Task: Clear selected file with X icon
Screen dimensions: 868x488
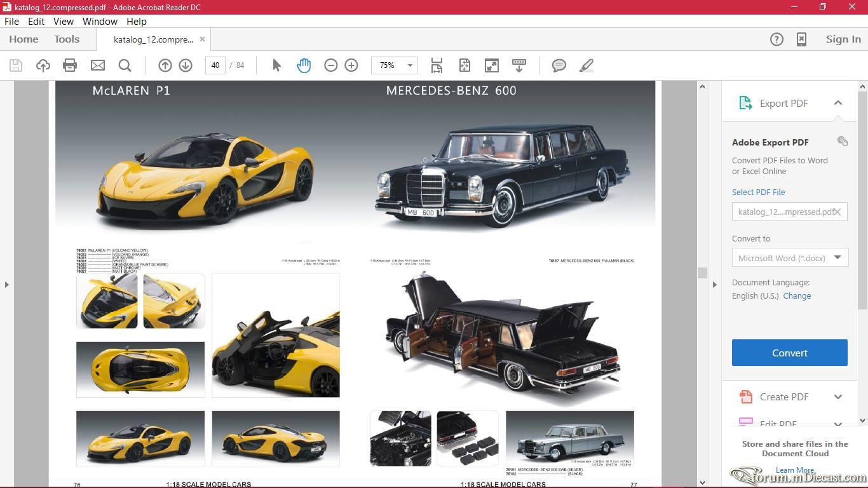Action: pos(837,212)
